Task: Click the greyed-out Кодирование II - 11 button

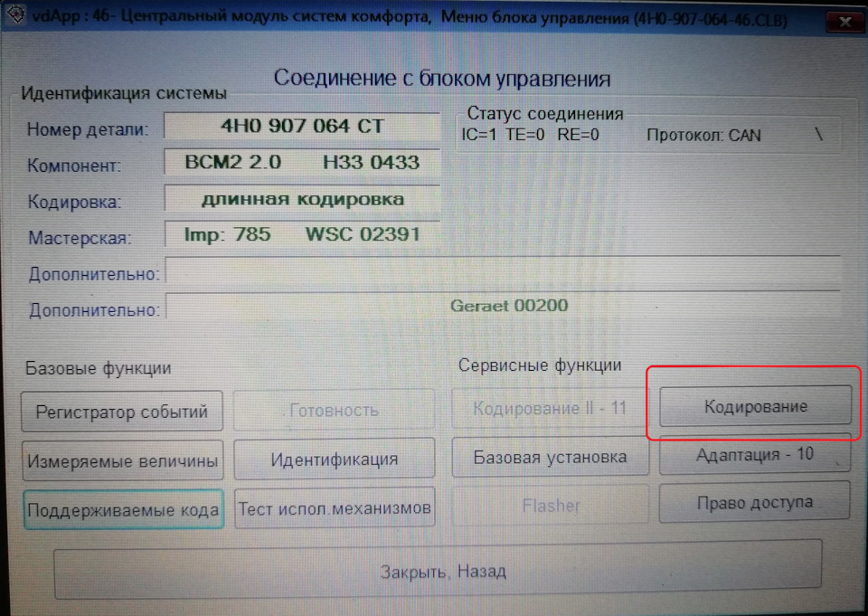Action: point(550,408)
